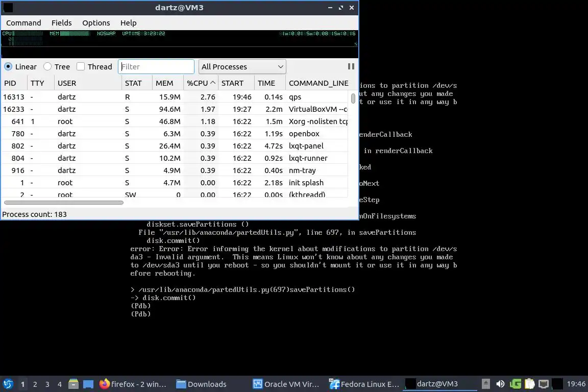Switch to virtual desktop 4
The image size is (588, 392).
pyautogui.click(x=60, y=384)
